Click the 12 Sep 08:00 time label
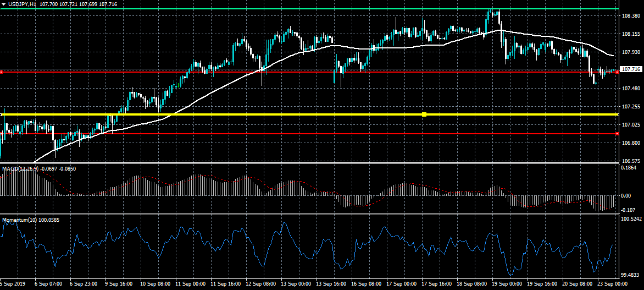Viewport: 644px width, 290px height. tap(262, 284)
